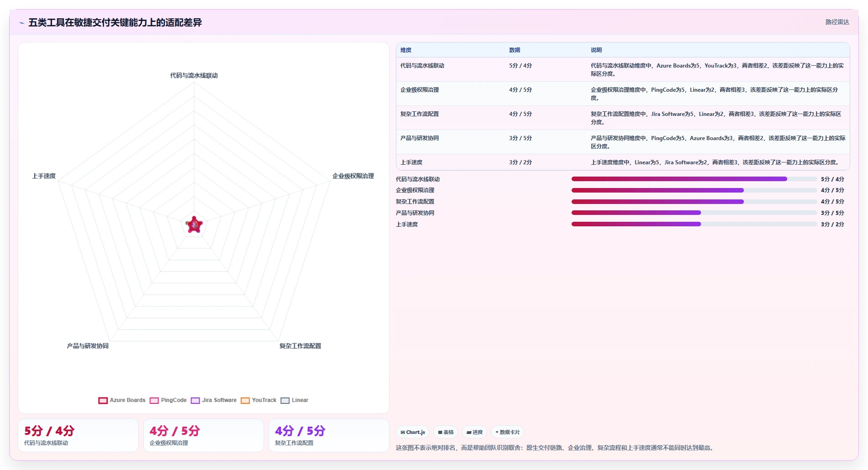Toggle Linear series in legend
This screenshot has height=470, width=868.
(x=295, y=400)
